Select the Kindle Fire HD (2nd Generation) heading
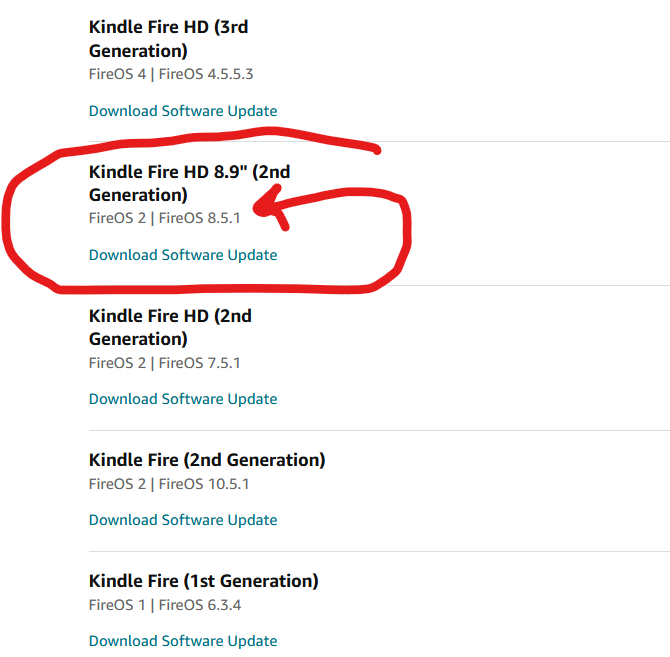 (x=170, y=327)
